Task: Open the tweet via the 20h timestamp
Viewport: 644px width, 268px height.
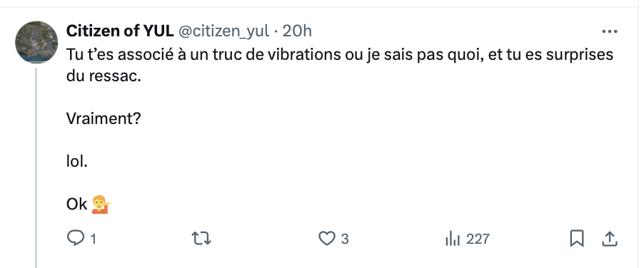Action: [297, 31]
